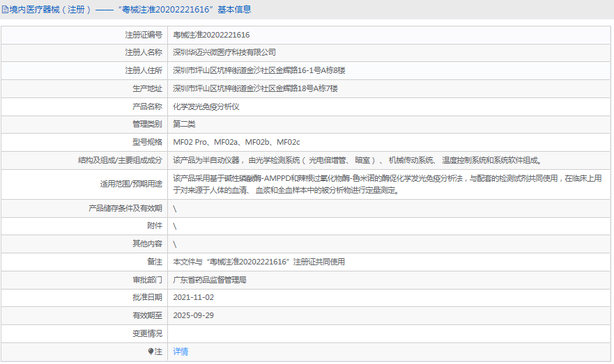Screen dimensions: 614x364
Task: Click the document icon beside 境内医疗器械 title
Action: click(x=5, y=10)
